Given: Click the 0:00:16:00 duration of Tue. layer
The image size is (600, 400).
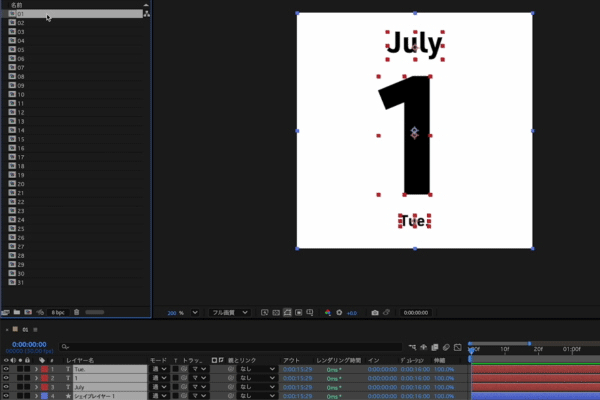Looking at the screenshot, I should click(415, 369).
